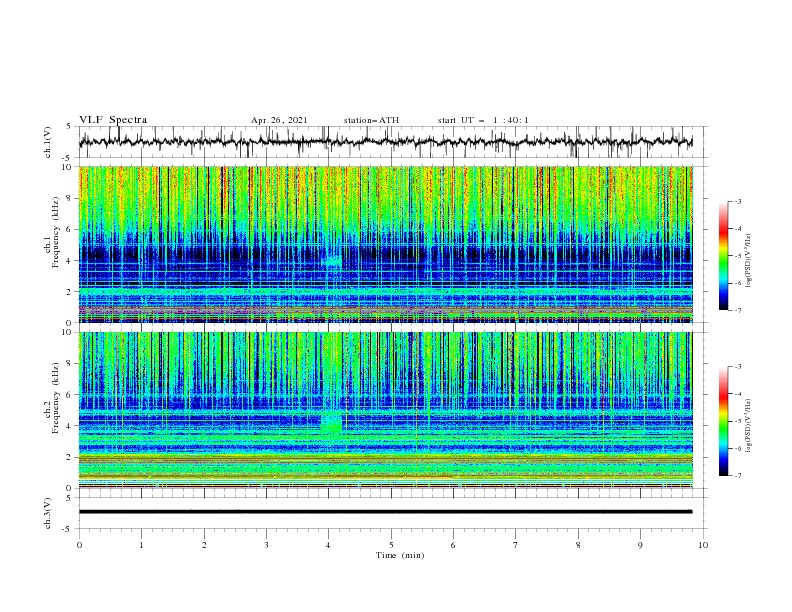The image size is (792, 612).
Task: Click the flat ch.3 voltage trace
Action: tap(385, 512)
